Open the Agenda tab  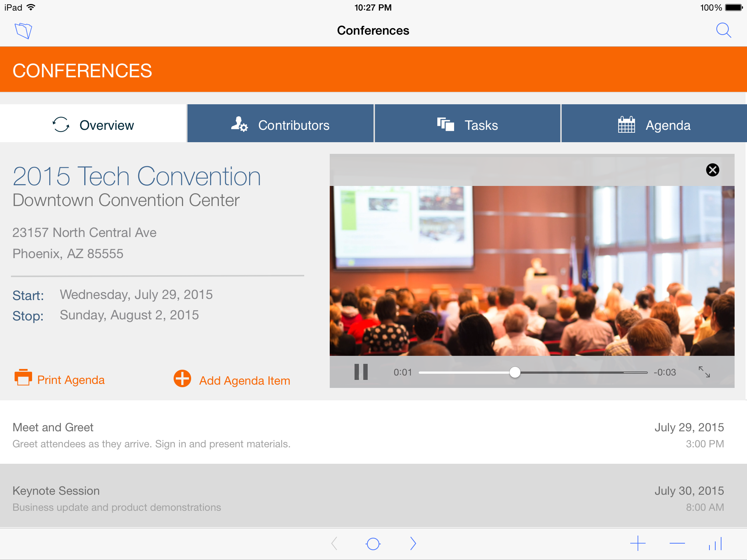654,125
